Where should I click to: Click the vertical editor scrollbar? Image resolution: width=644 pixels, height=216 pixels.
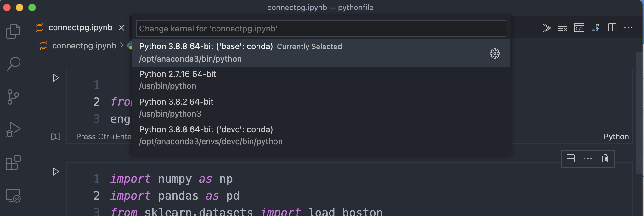[x=639, y=113]
